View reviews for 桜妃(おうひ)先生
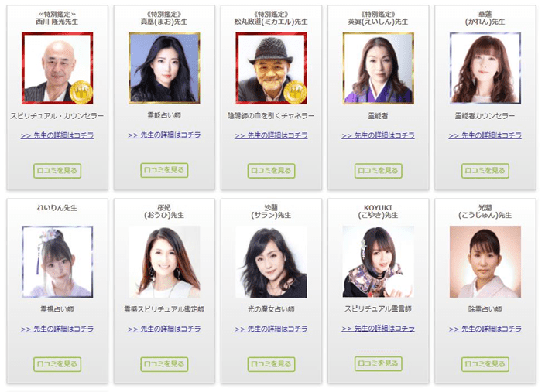 [x=164, y=364]
